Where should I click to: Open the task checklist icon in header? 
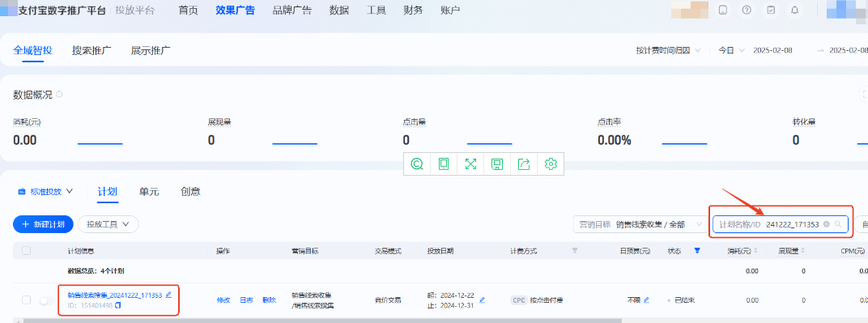click(771, 10)
